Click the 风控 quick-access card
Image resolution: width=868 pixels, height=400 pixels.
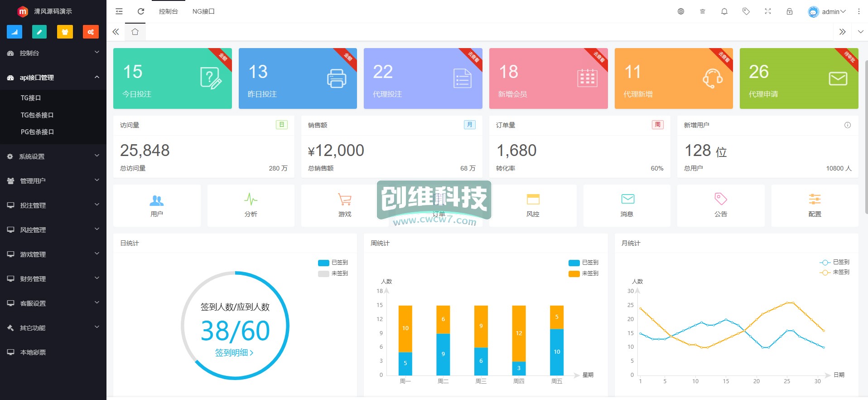pyautogui.click(x=533, y=205)
